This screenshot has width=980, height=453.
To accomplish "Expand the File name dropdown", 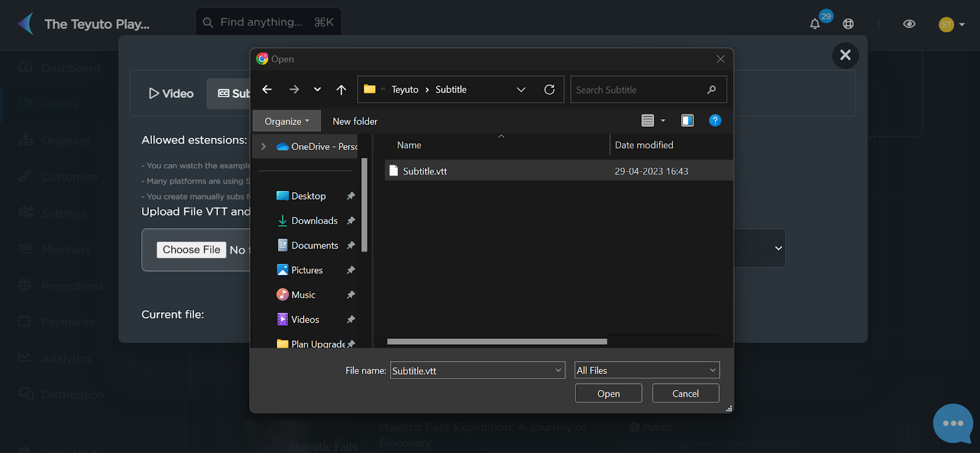I will pyautogui.click(x=559, y=370).
